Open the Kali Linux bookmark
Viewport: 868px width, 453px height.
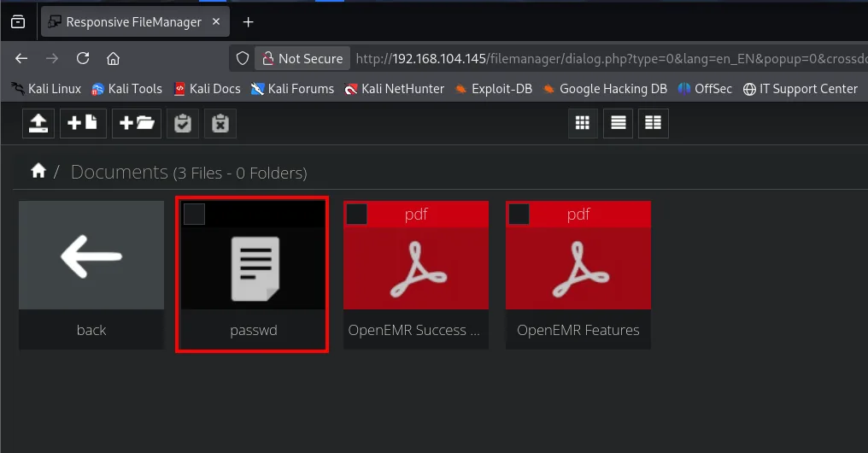[46, 89]
